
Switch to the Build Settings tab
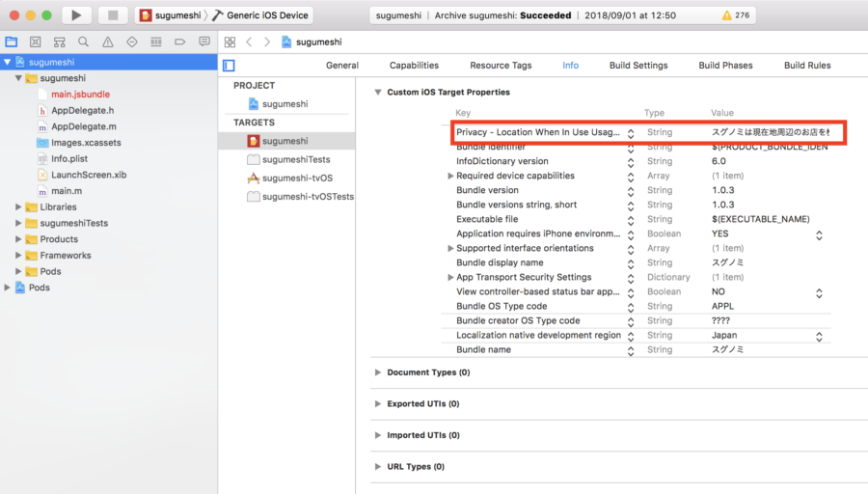point(638,66)
